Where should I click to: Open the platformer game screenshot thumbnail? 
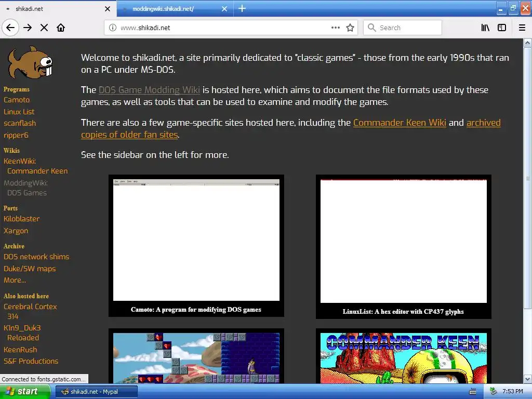(196, 358)
